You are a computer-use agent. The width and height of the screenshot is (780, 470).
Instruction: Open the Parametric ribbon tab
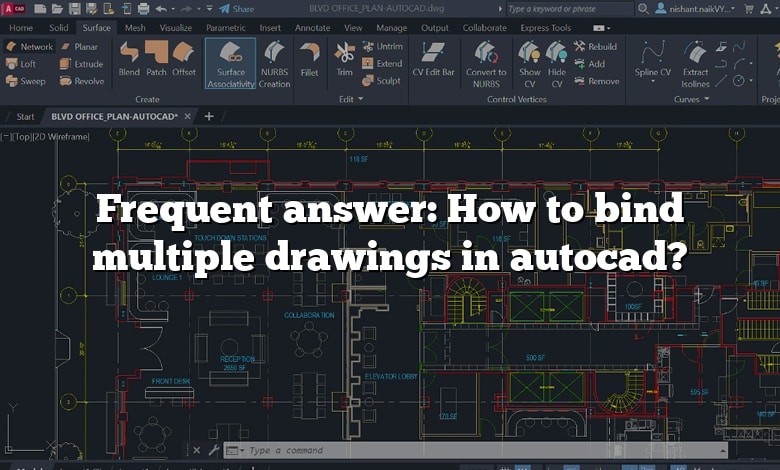tap(226, 28)
